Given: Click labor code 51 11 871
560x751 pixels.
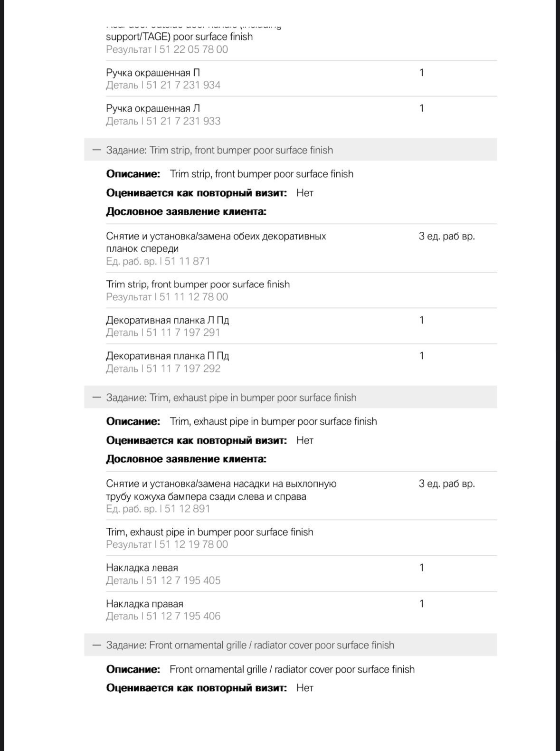Looking at the screenshot, I should pos(187,261).
